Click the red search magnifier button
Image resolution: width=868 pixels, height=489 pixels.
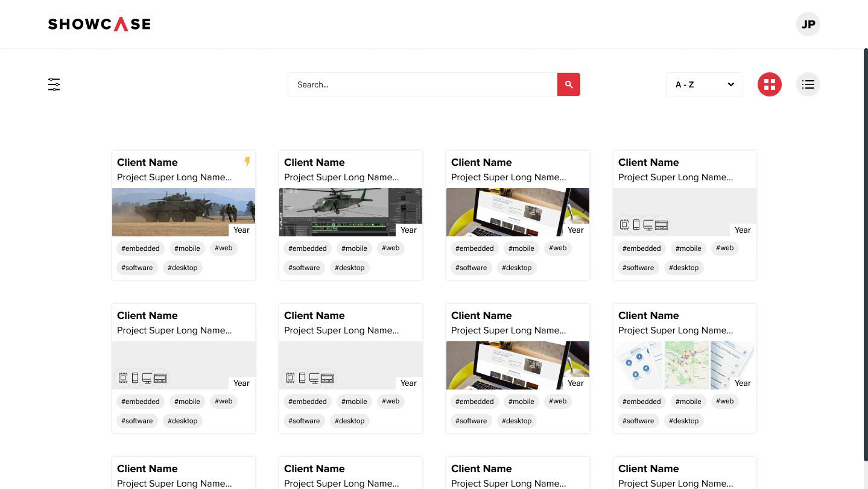(569, 84)
